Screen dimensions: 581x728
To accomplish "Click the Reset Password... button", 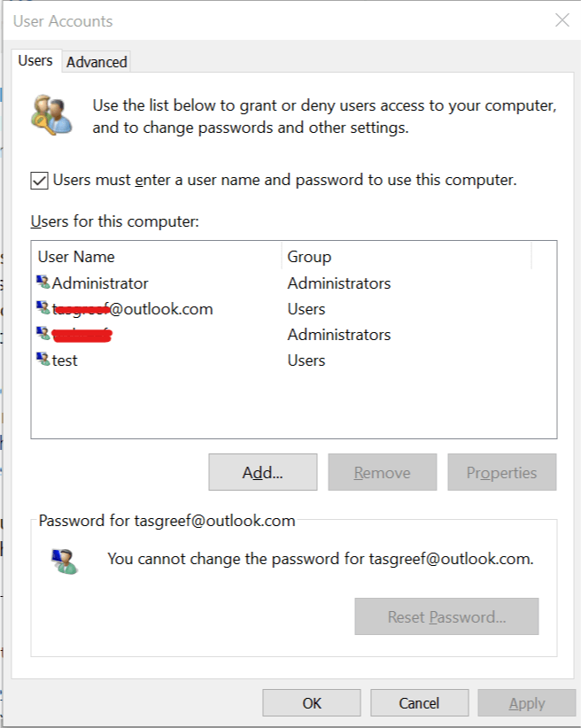I will pos(446,616).
